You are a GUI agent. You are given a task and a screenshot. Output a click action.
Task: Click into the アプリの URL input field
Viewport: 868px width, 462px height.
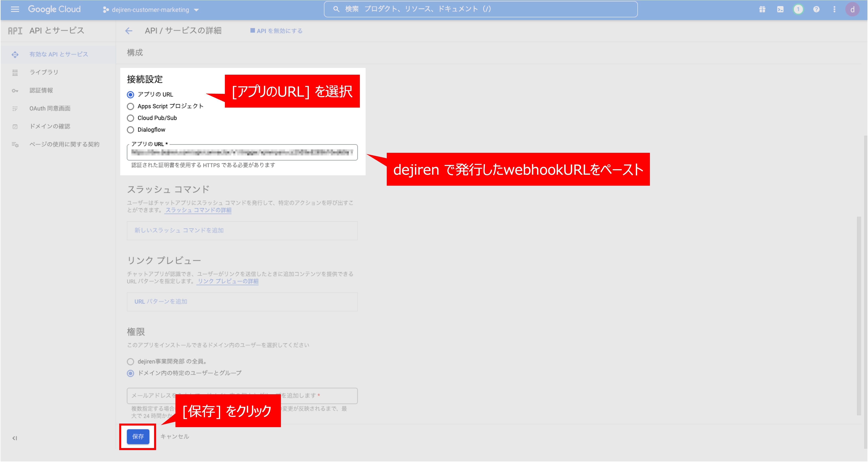[x=242, y=152]
